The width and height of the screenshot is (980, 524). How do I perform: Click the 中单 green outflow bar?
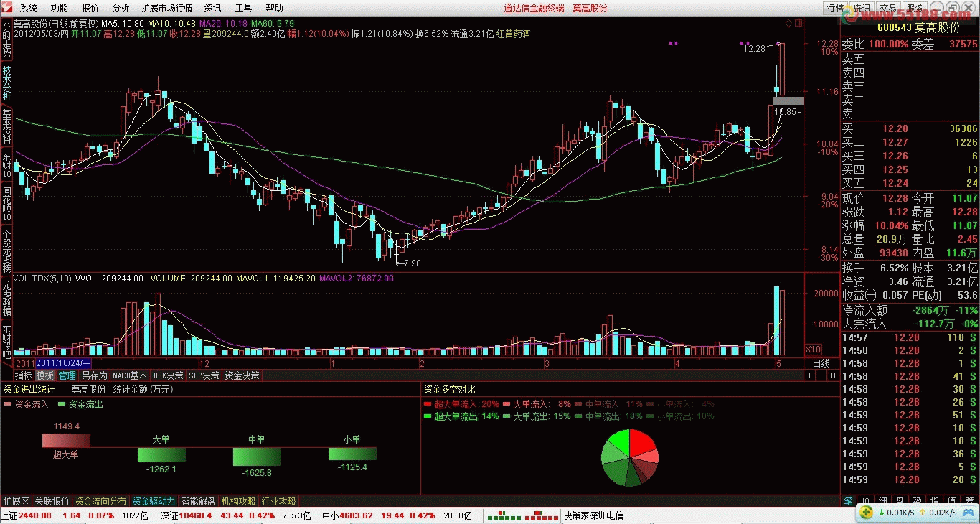coord(257,457)
